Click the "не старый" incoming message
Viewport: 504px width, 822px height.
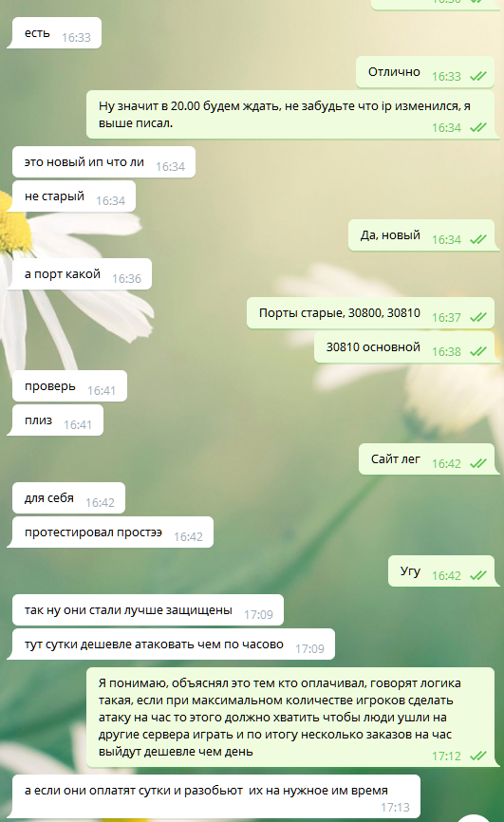point(72,196)
